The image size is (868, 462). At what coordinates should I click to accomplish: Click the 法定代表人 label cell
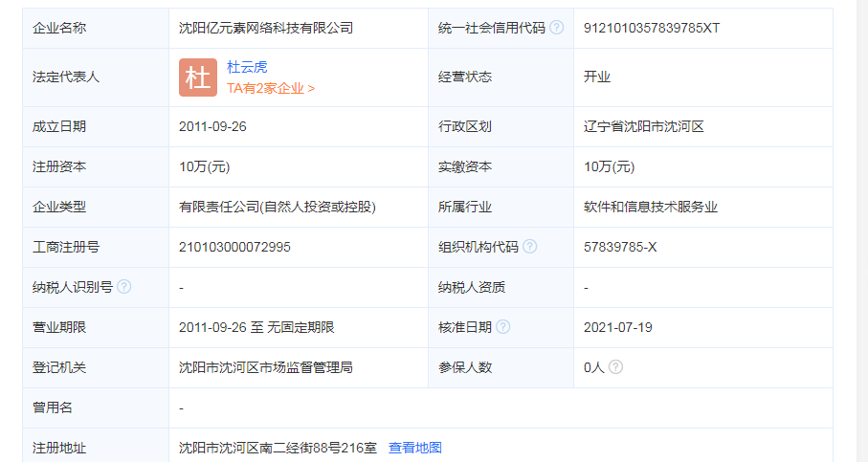[x=96, y=77]
